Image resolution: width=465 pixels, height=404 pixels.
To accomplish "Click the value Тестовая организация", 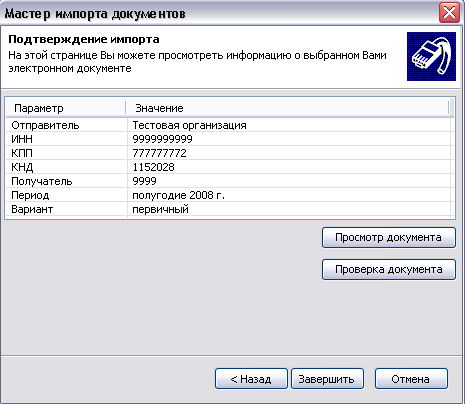I will (189, 125).
